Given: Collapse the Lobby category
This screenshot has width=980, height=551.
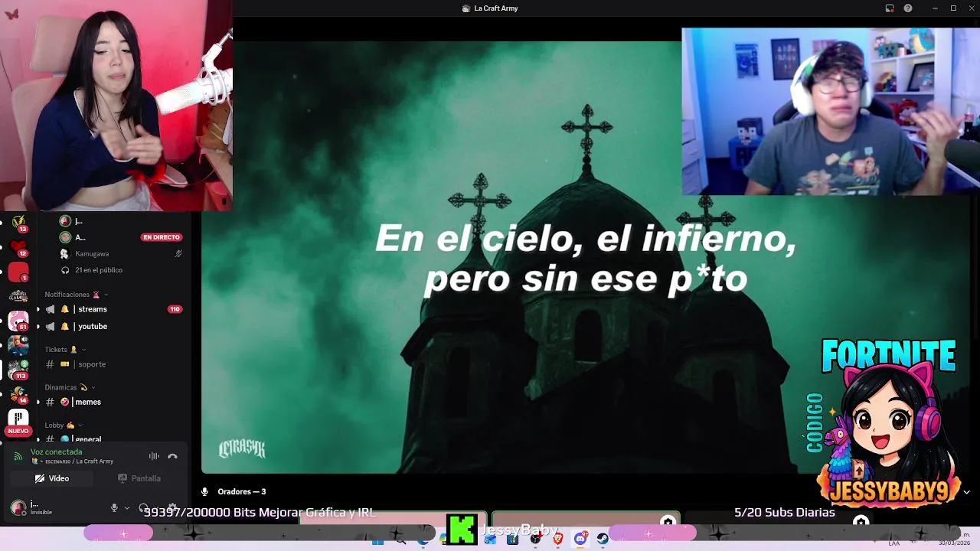Looking at the screenshot, I should (63, 425).
